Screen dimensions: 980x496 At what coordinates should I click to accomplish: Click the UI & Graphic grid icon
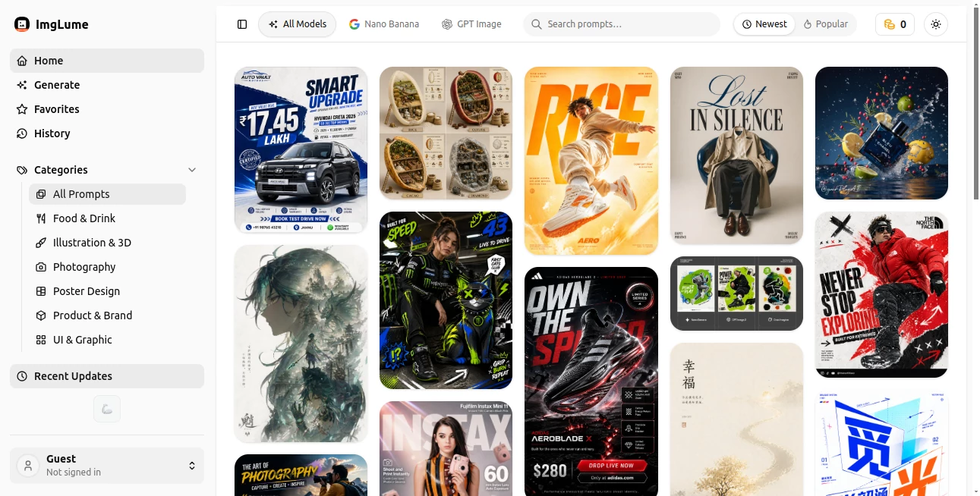41,340
